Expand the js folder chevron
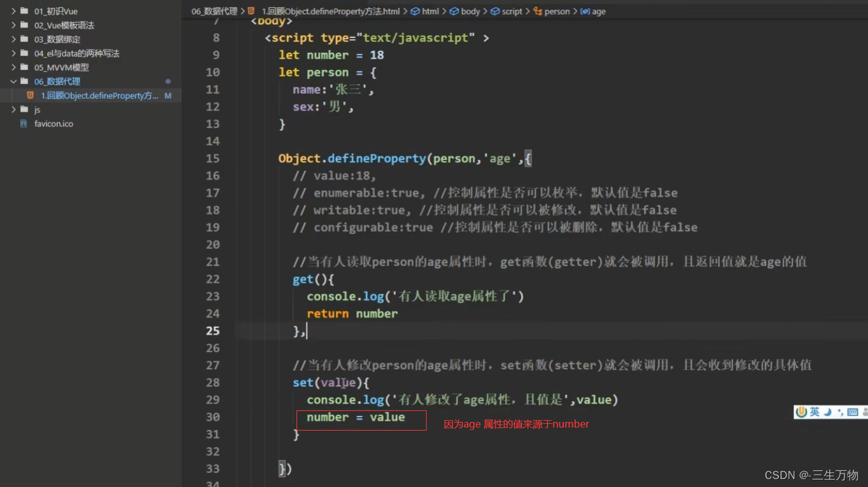The image size is (868, 487). [x=14, y=109]
